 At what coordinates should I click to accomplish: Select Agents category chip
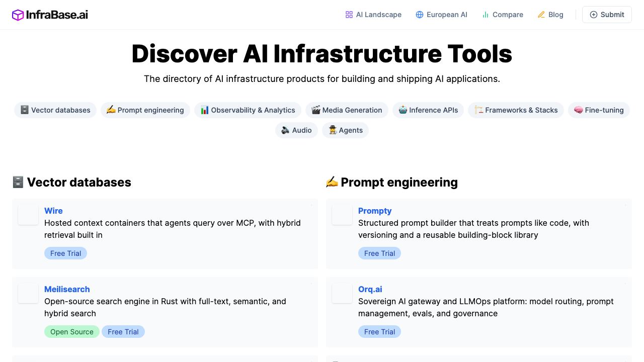pyautogui.click(x=346, y=130)
